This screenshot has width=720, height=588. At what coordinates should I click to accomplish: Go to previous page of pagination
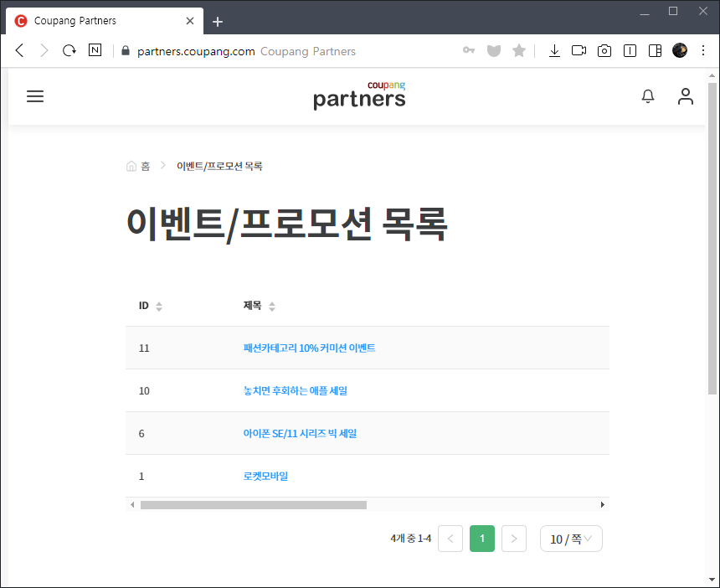coord(450,539)
